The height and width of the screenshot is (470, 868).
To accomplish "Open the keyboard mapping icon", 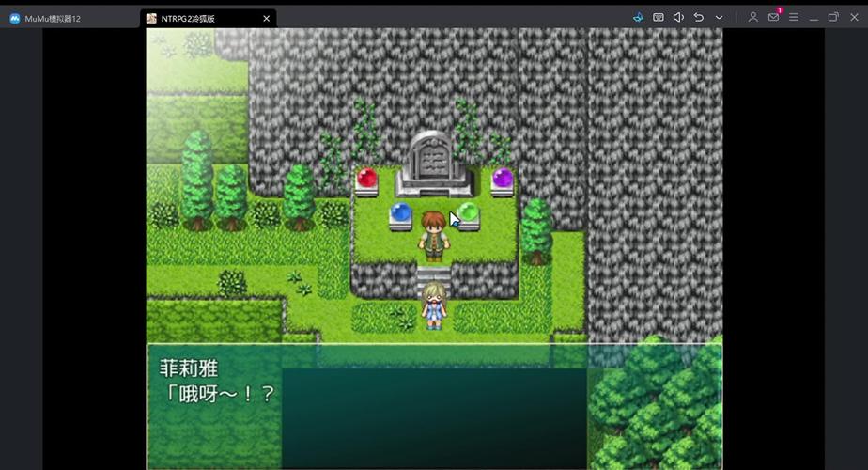I will pos(659,17).
